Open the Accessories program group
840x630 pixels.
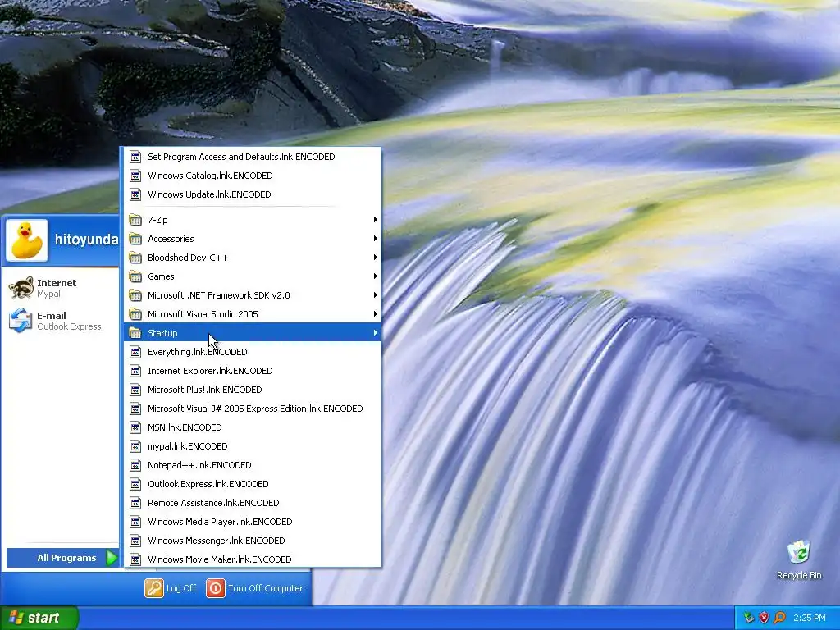[253, 239]
